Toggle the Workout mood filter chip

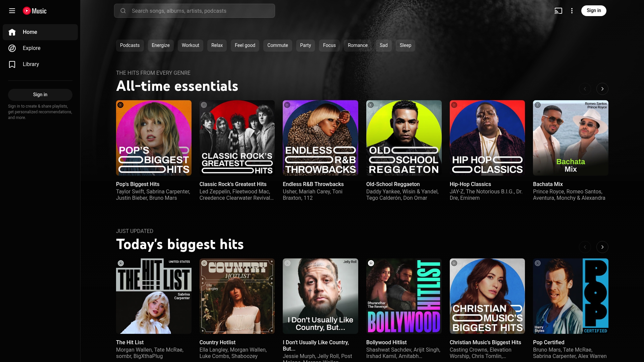click(190, 45)
